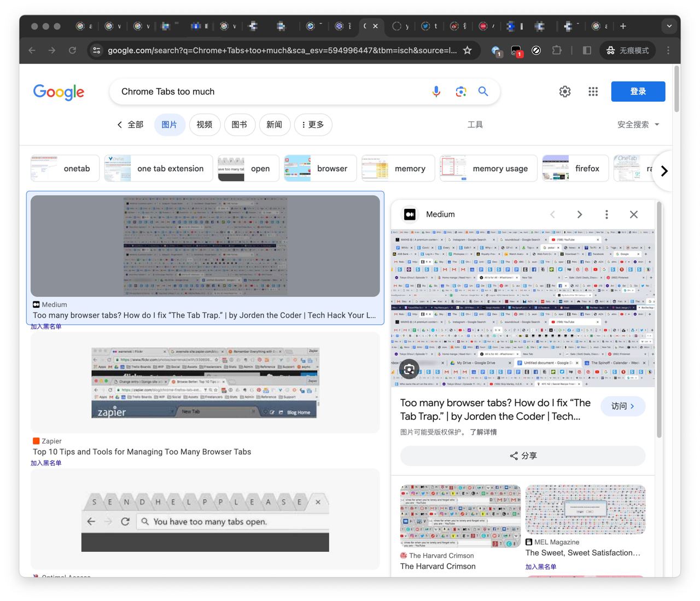Open the MEL Magazine related thumbnail
Viewport: 700px width, 601px height.
click(586, 510)
